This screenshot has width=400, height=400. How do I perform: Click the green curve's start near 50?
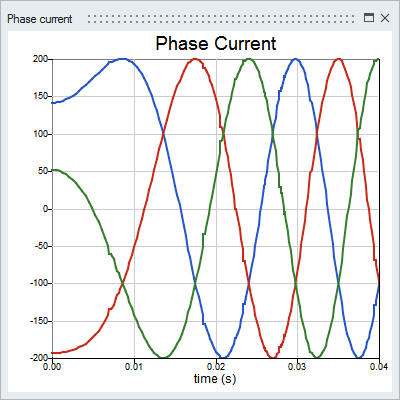[54, 170]
